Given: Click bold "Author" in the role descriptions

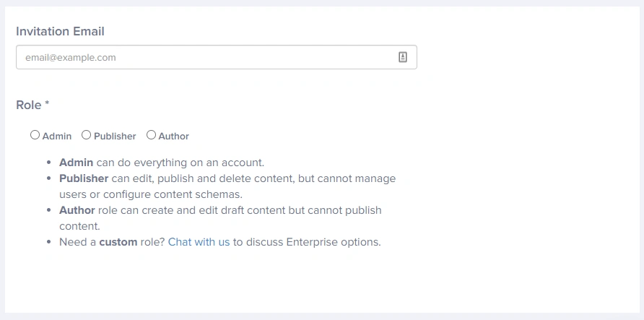Looking at the screenshot, I should (x=77, y=210).
